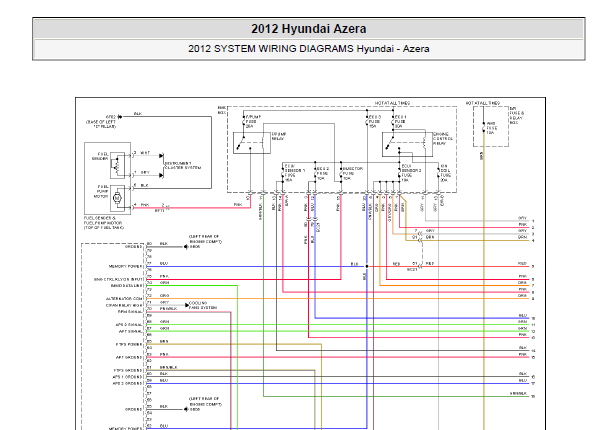The width and height of the screenshot is (604, 430).
Task: Click the orange alternator COM wire
Action: (x=337, y=299)
